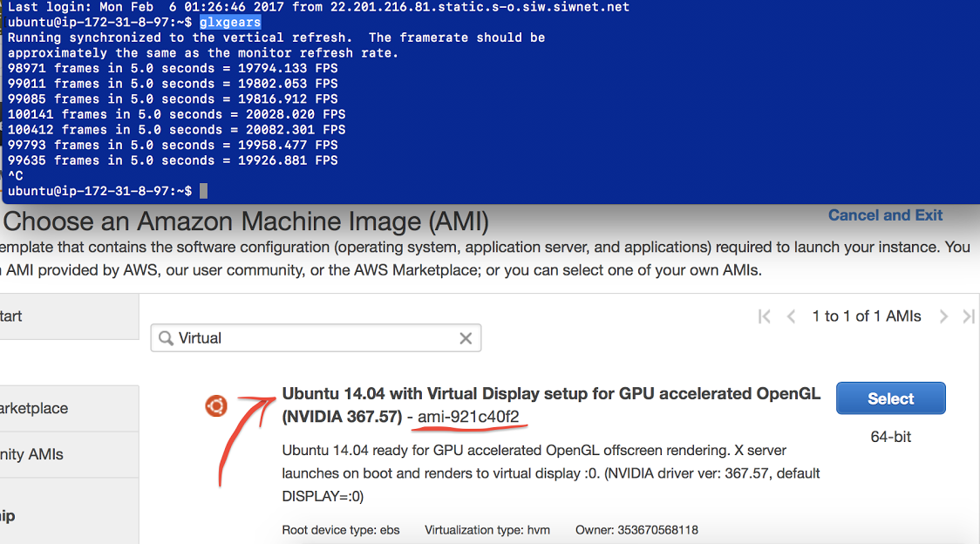Click the magnifier icon in the search box

point(166,338)
